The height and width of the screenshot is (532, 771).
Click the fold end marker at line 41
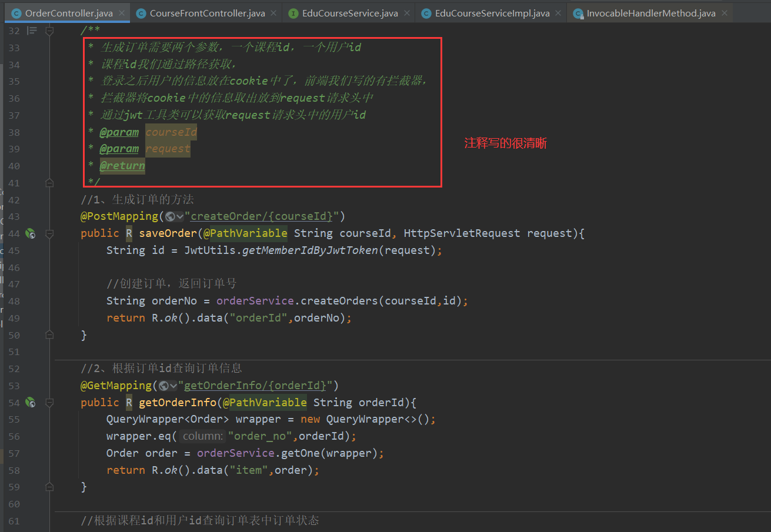pos(49,183)
